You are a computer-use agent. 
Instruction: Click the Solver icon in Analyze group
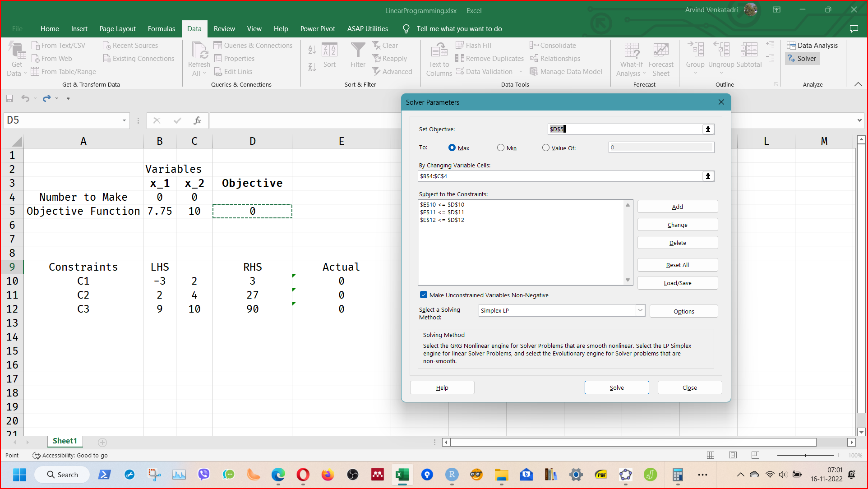pyautogui.click(x=792, y=59)
